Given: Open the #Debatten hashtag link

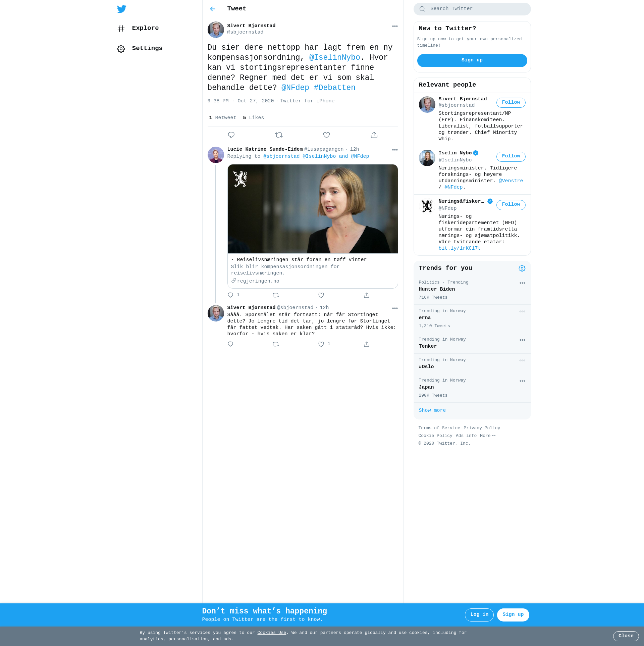Looking at the screenshot, I should 334,88.
